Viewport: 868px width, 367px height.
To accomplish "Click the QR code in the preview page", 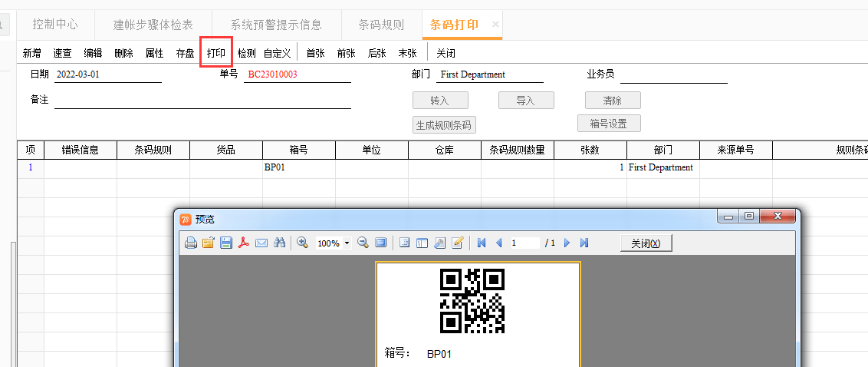I will (x=472, y=300).
